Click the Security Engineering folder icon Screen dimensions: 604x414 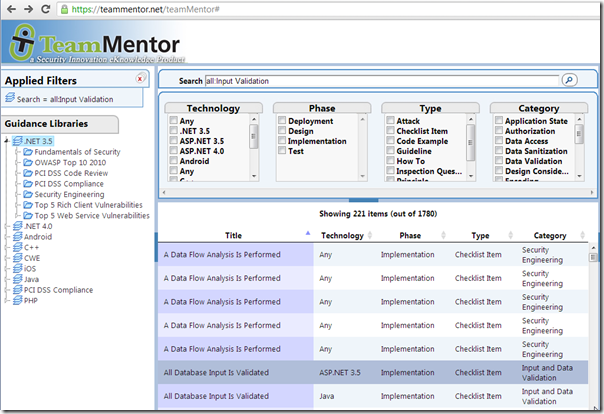point(28,194)
